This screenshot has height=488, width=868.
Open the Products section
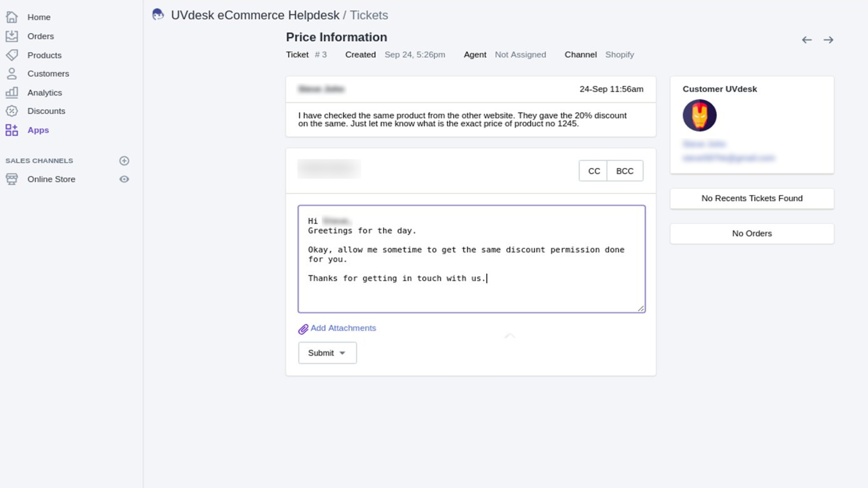pyautogui.click(x=12, y=55)
